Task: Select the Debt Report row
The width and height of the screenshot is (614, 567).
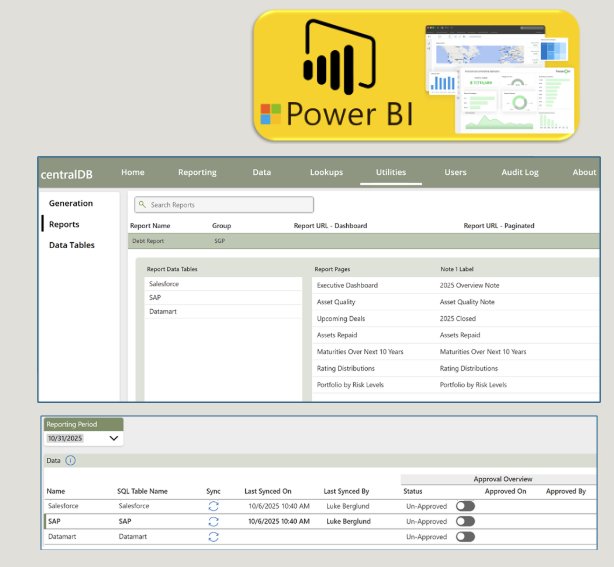Action: [363, 241]
